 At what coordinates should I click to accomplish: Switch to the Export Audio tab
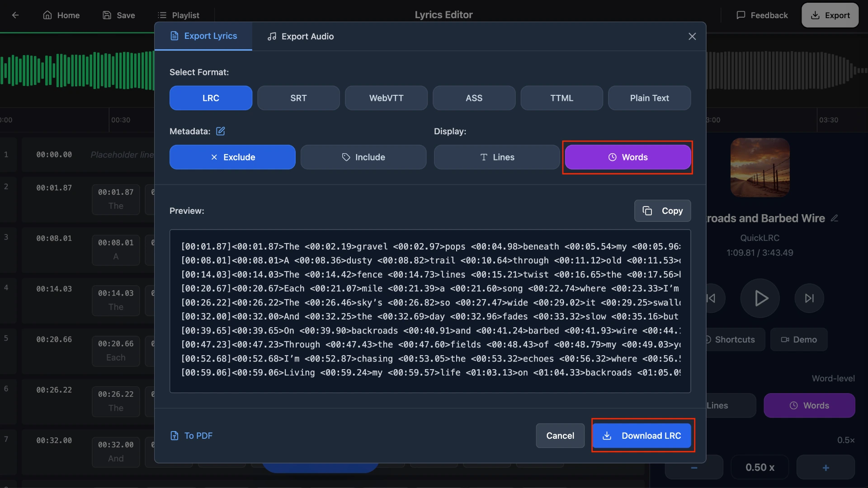pyautogui.click(x=300, y=36)
